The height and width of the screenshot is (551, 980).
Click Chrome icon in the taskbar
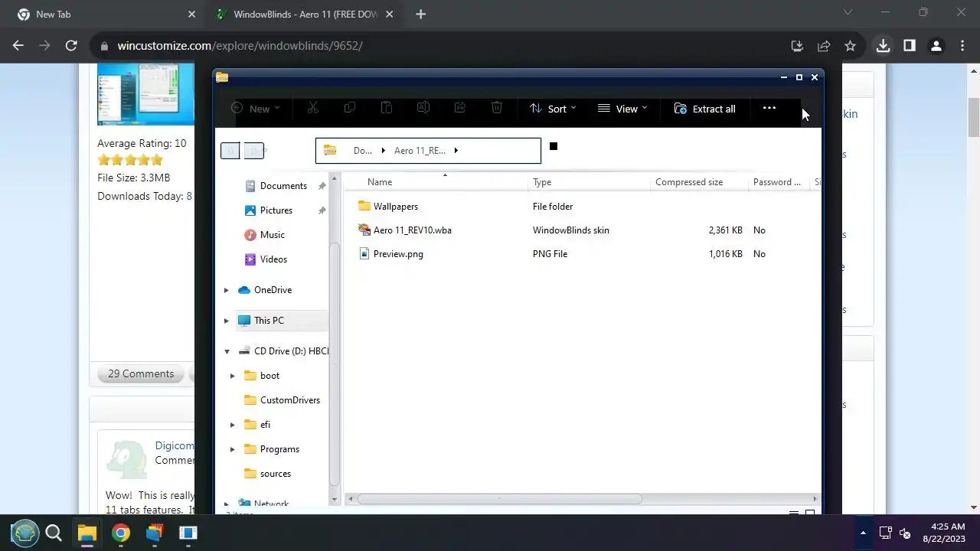click(120, 533)
